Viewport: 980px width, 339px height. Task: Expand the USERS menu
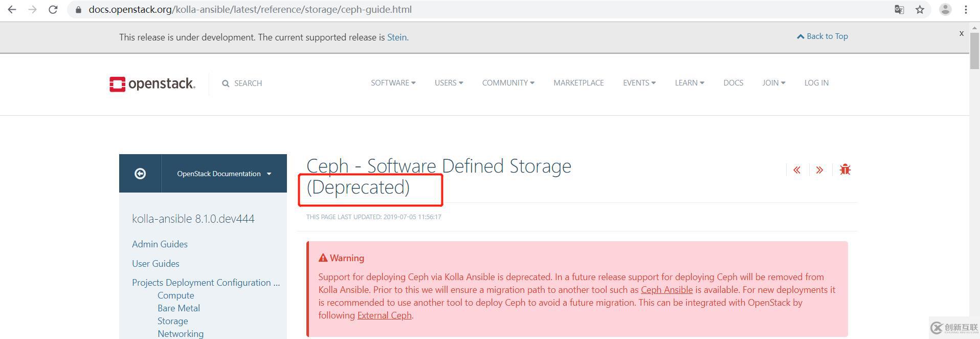[449, 83]
